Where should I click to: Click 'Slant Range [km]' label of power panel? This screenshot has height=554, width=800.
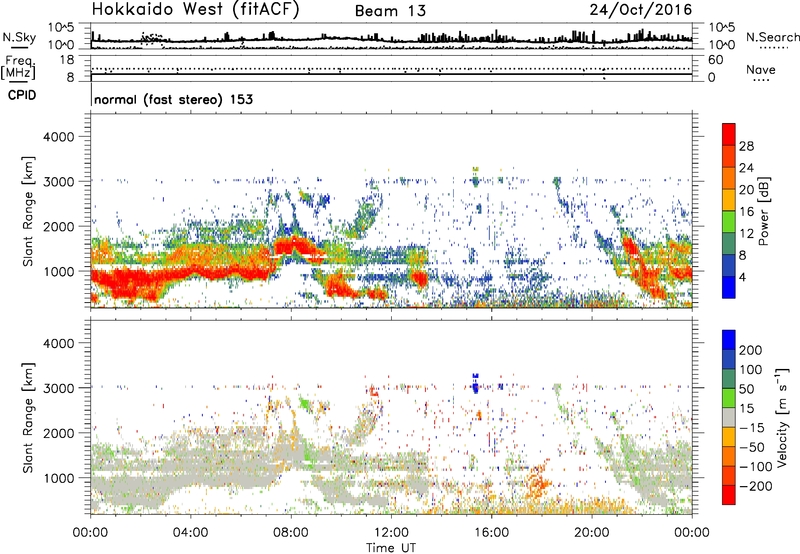click(x=28, y=211)
